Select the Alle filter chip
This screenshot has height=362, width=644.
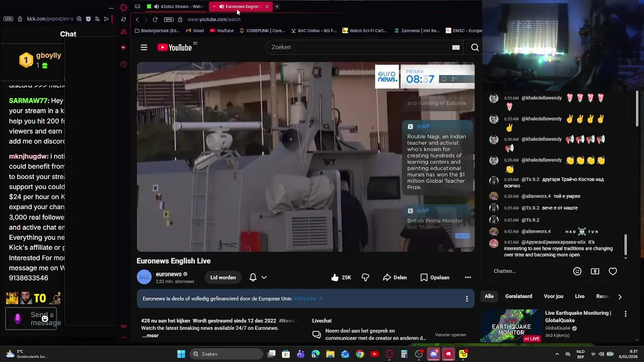coord(489,297)
